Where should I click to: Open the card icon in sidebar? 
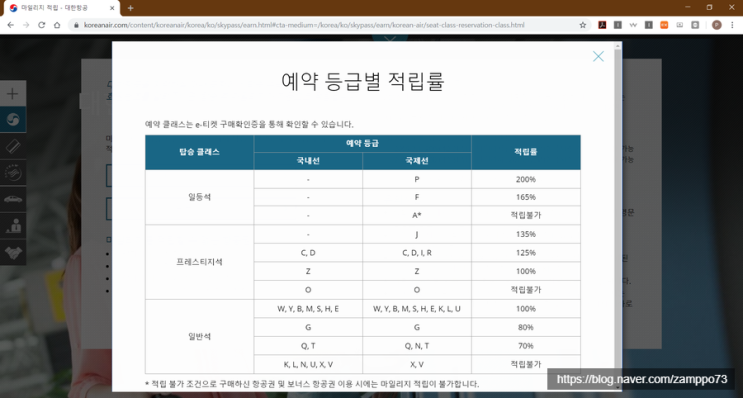click(12, 146)
